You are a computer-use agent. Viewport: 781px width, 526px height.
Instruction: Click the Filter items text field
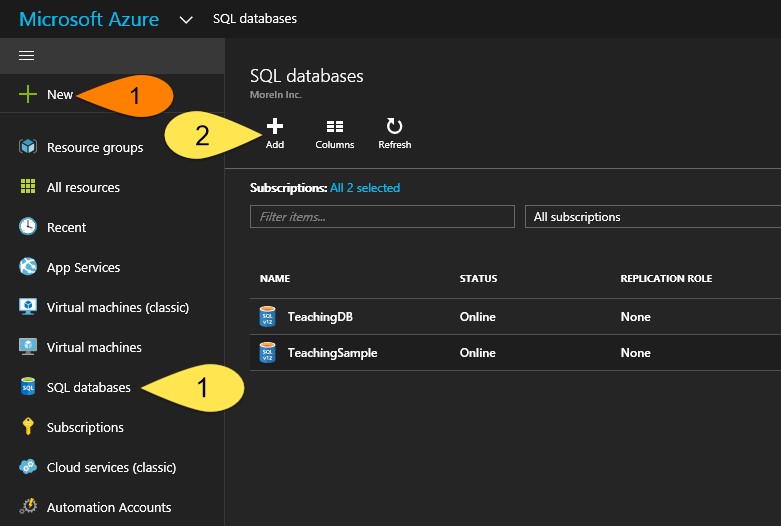[x=382, y=217]
